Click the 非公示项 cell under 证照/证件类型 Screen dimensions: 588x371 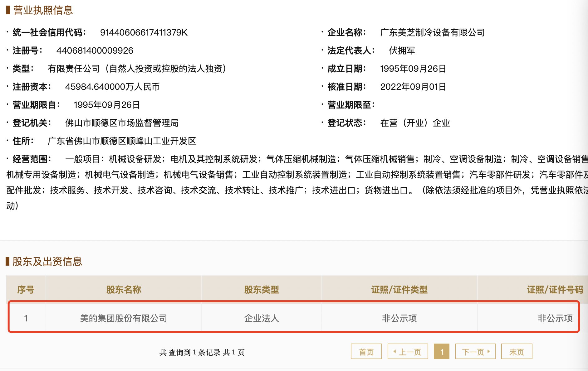click(x=399, y=318)
